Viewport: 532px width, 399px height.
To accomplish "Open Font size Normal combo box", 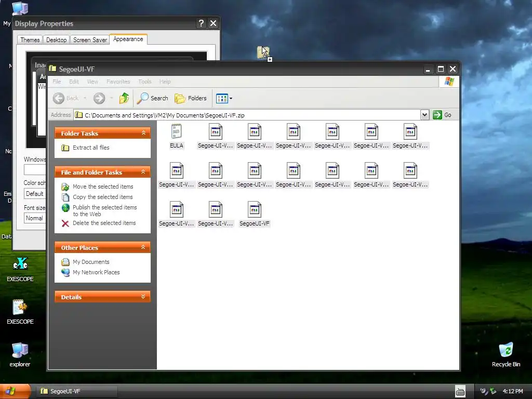I will pos(35,218).
